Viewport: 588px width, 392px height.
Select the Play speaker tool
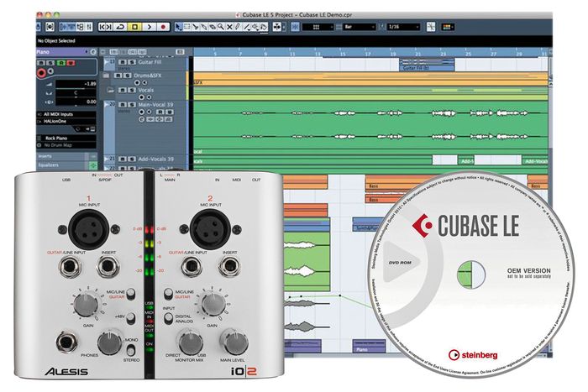pos(255,27)
